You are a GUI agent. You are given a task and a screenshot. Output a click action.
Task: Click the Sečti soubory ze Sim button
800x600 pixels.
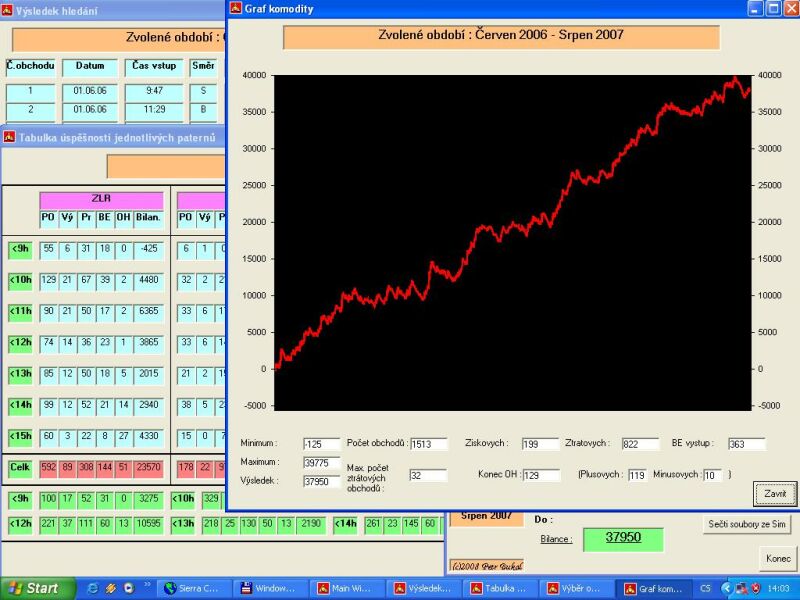point(747,524)
